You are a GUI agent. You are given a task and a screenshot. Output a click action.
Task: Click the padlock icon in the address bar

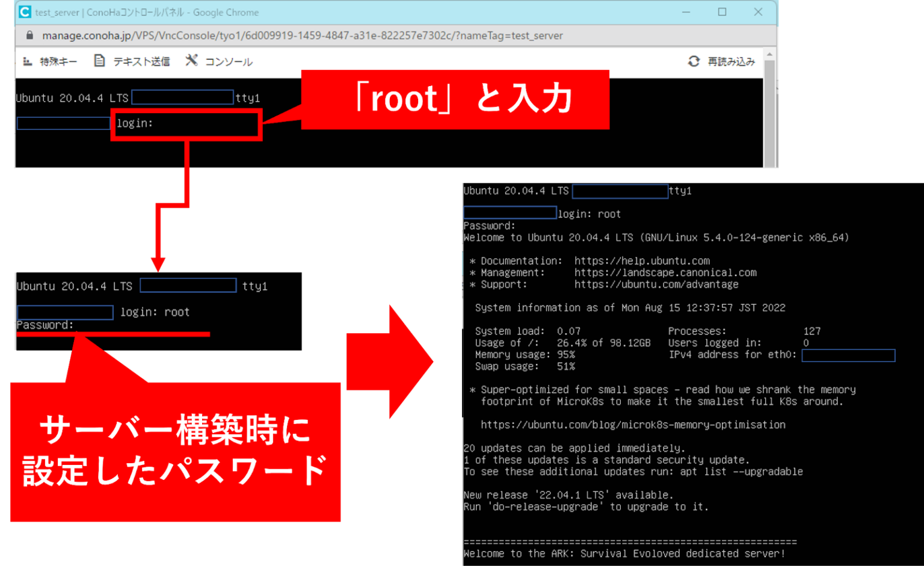pos(28,35)
